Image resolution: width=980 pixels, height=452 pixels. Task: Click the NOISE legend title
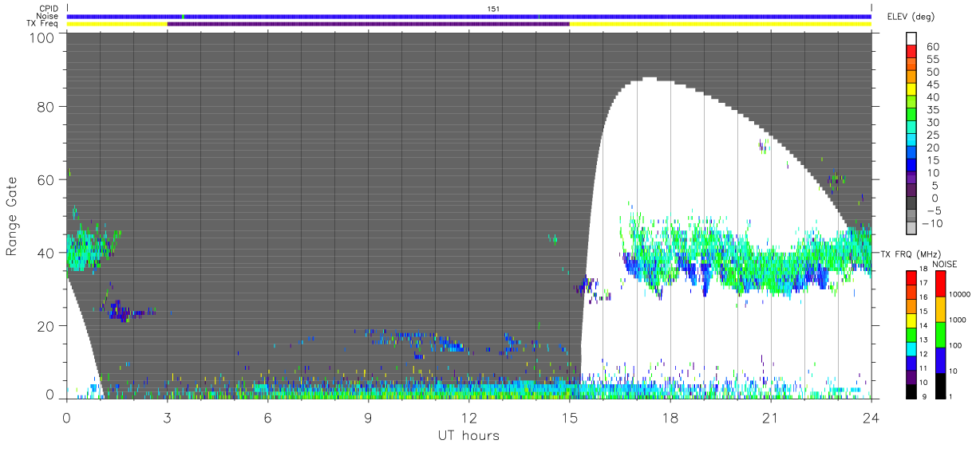coord(945,264)
